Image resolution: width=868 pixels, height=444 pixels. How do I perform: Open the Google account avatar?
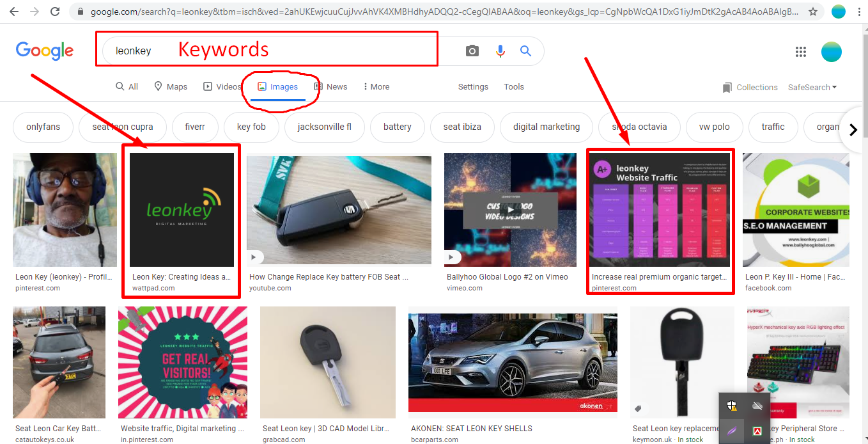[831, 52]
